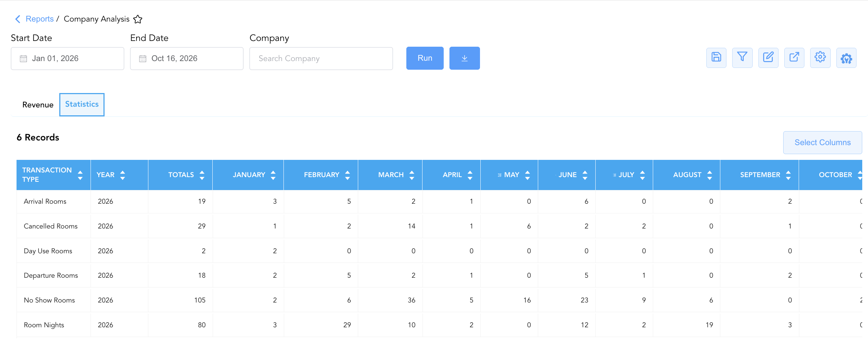The width and height of the screenshot is (868, 342).
Task: Sort by March column arrows
Action: coord(412,175)
